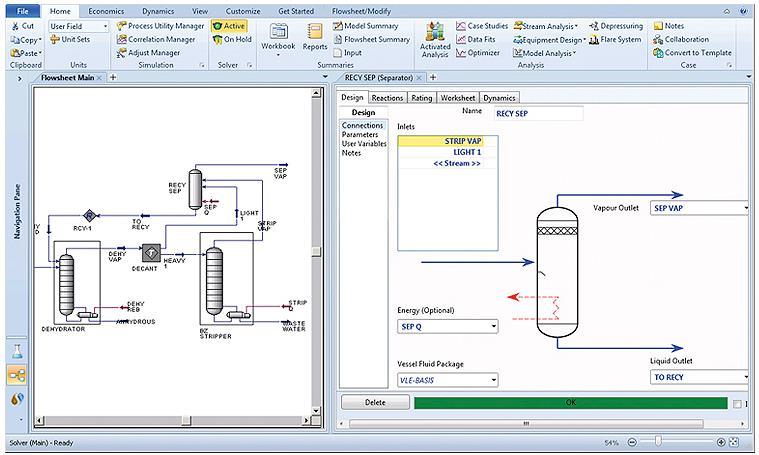Viewport: 759px width, 455px height.
Task: Select Connections in Design list
Action: coord(363,125)
